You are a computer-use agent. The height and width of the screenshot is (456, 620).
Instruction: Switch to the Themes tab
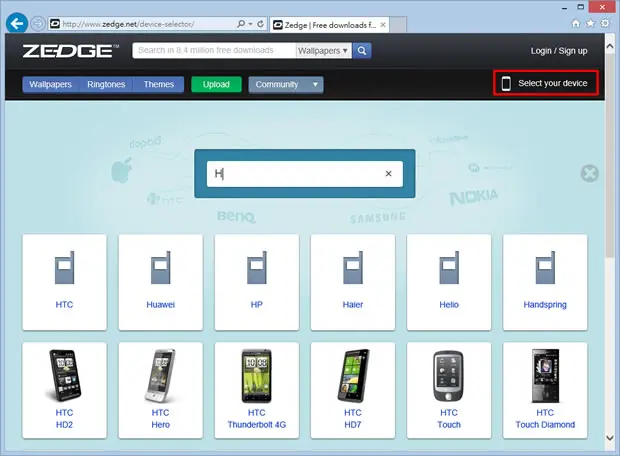[159, 85]
